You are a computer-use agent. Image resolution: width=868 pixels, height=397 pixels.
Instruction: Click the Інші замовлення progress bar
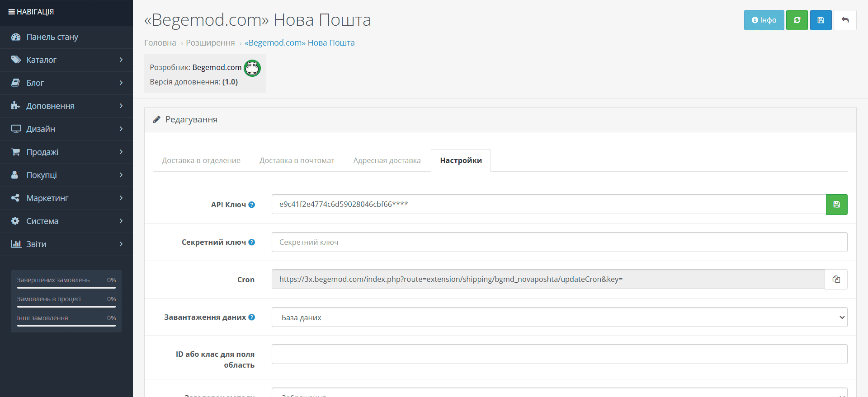66,325
